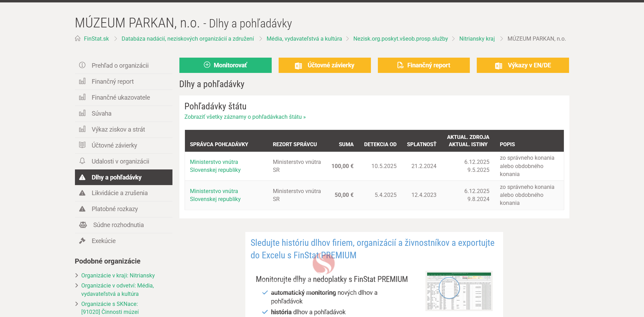
Task: Click the info icon beside Prehľad o organizácii
Action: [x=82, y=65]
